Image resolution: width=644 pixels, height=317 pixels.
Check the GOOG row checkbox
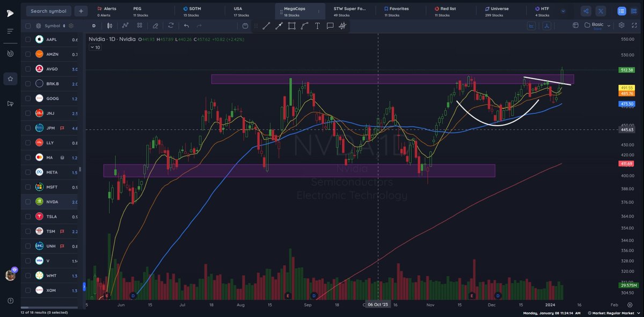[28, 99]
